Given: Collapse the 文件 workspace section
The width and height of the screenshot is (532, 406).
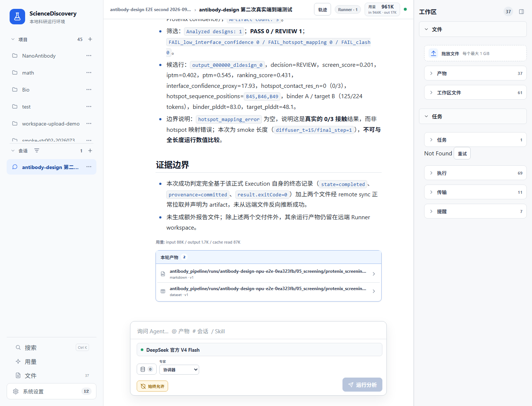Looking at the screenshot, I should 473,29.
